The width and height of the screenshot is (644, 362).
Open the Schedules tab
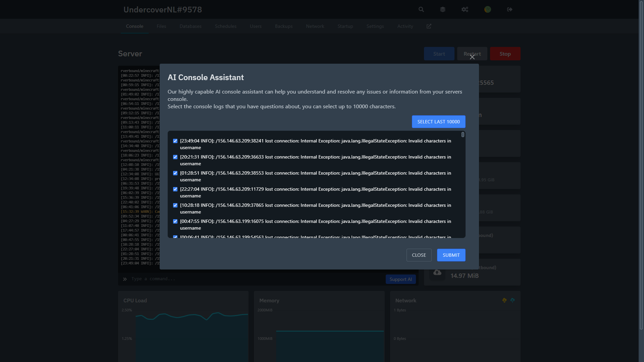coord(226,26)
